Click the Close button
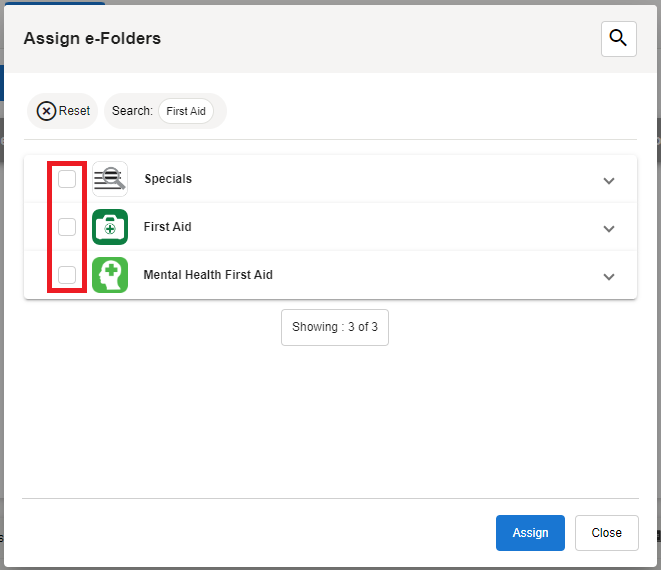 (x=606, y=533)
